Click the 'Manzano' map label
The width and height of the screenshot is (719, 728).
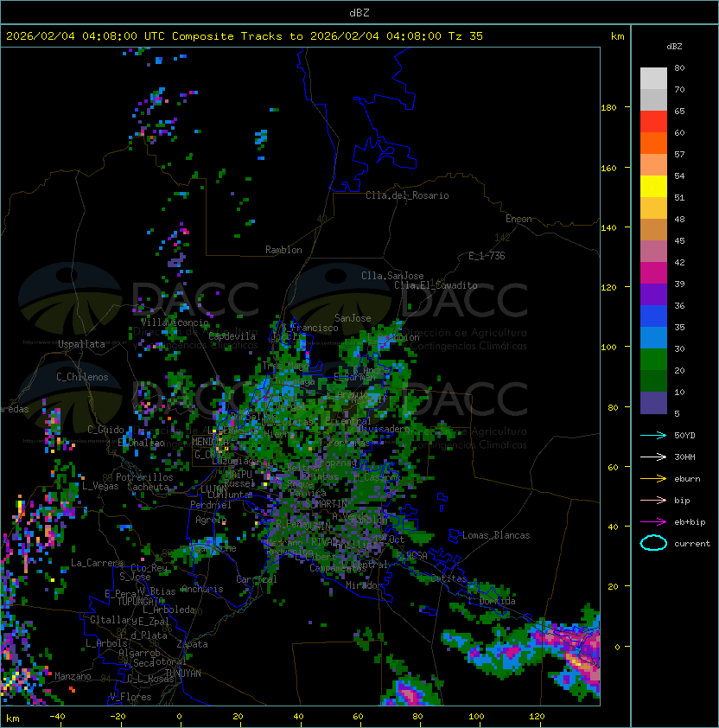pyautogui.click(x=73, y=676)
